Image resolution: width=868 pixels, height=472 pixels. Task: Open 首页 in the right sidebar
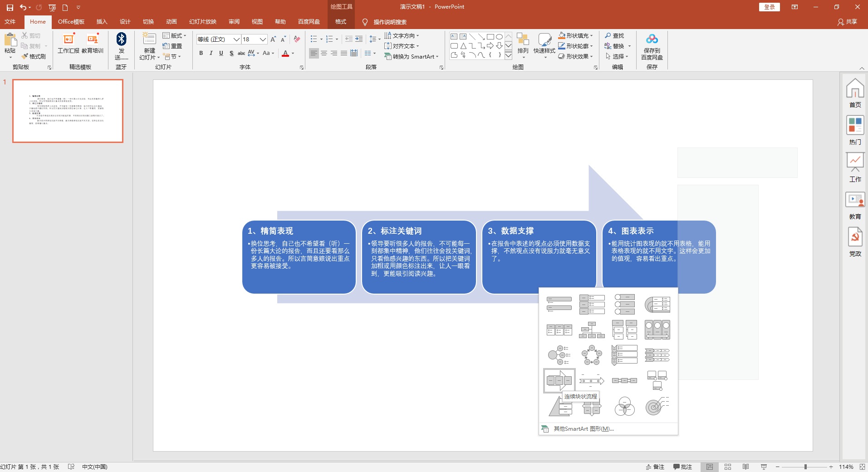pos(855,93)
